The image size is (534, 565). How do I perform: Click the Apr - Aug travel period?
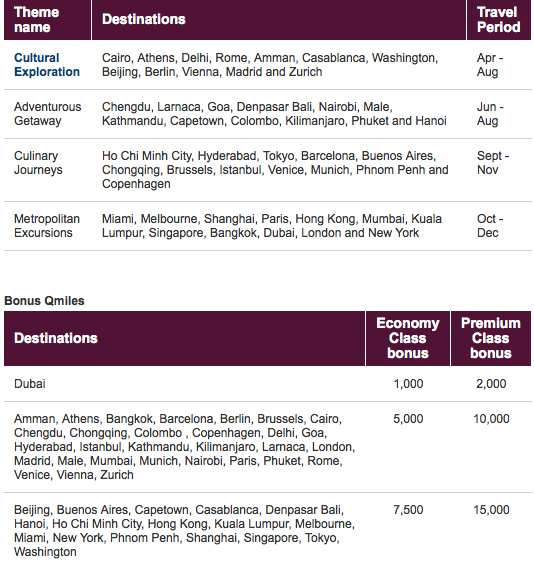[490, 65]
